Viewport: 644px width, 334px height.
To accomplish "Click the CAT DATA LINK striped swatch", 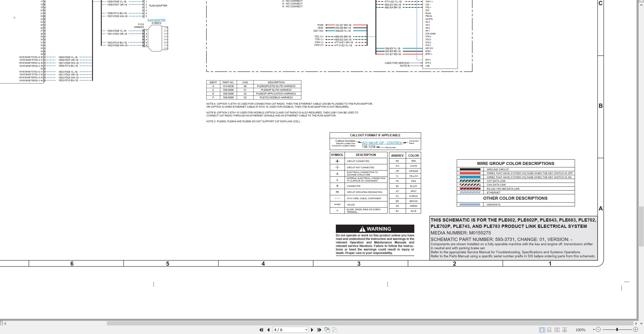I will tap(470, 181).
